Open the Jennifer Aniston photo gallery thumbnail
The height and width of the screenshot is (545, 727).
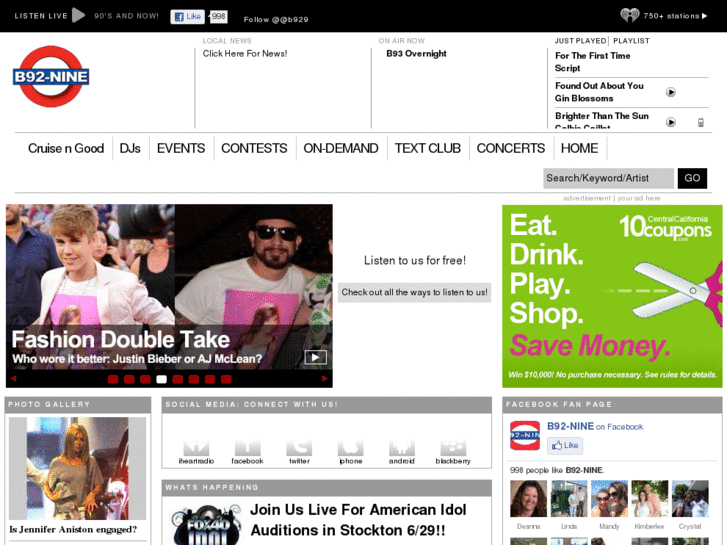click(77, 468)
